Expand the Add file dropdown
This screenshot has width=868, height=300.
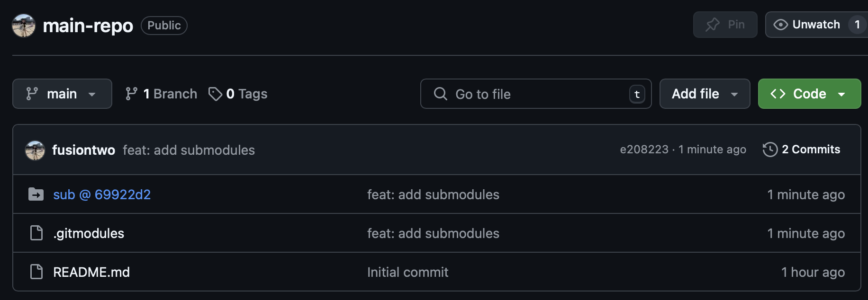[705, 94]
